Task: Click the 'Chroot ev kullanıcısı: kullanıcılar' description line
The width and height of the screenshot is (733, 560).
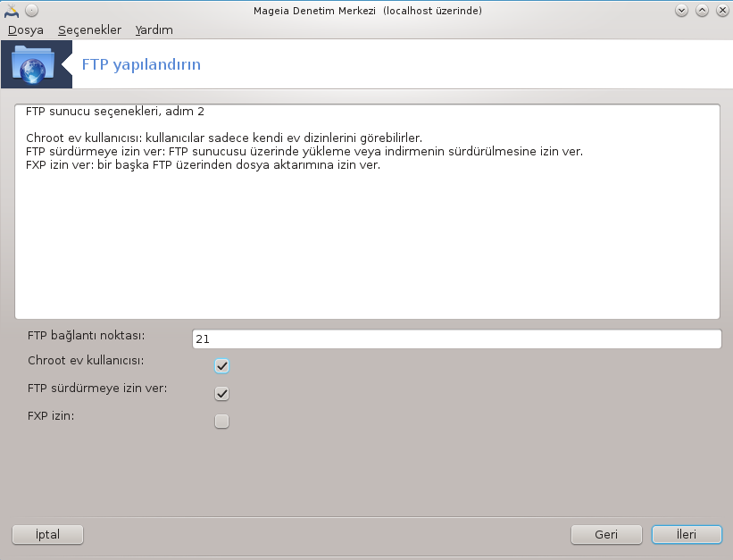Action: (224, 138)
